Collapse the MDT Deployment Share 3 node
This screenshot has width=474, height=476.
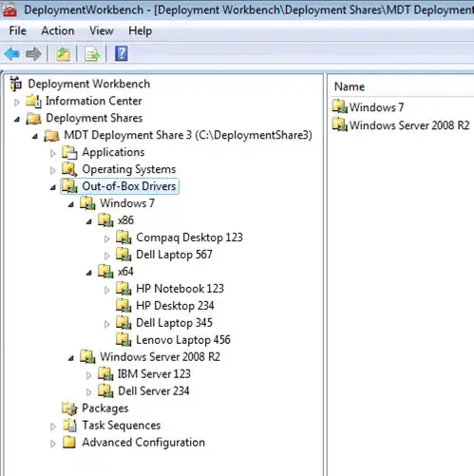point(35,136)
